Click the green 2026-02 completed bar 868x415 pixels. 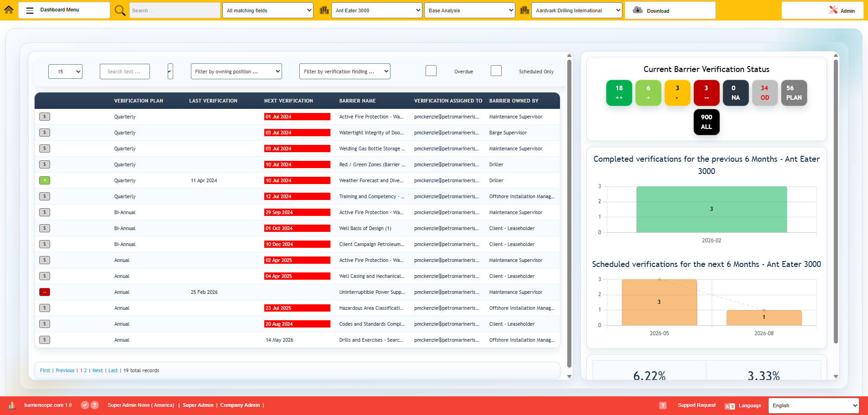point(711,209)
